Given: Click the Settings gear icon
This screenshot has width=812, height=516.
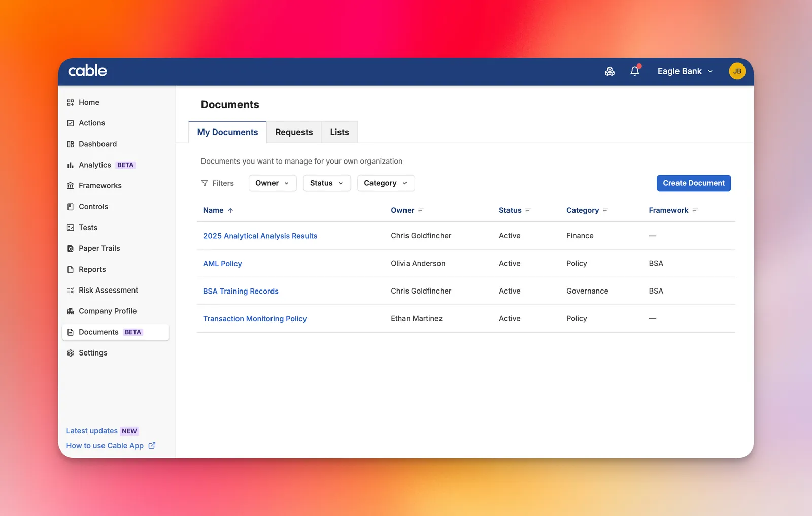Looking at the screenshot, I should (71, 353).
